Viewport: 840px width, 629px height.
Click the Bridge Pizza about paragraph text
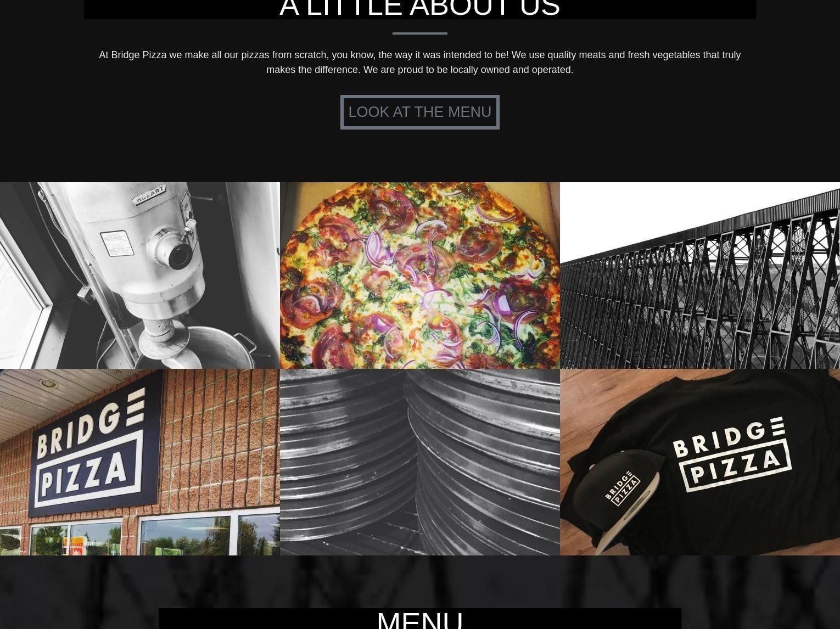point(419,62)
